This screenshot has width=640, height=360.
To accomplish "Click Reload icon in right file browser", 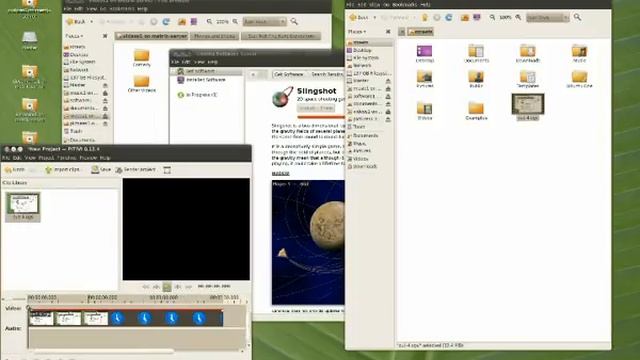I will [449, 18].
